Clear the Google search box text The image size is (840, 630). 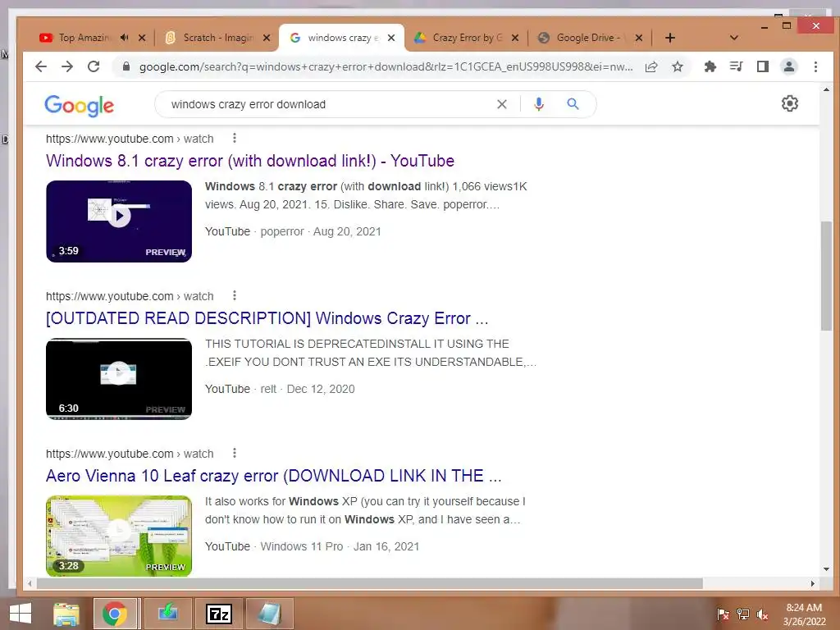pyautogui.click(x=501, y=104)
